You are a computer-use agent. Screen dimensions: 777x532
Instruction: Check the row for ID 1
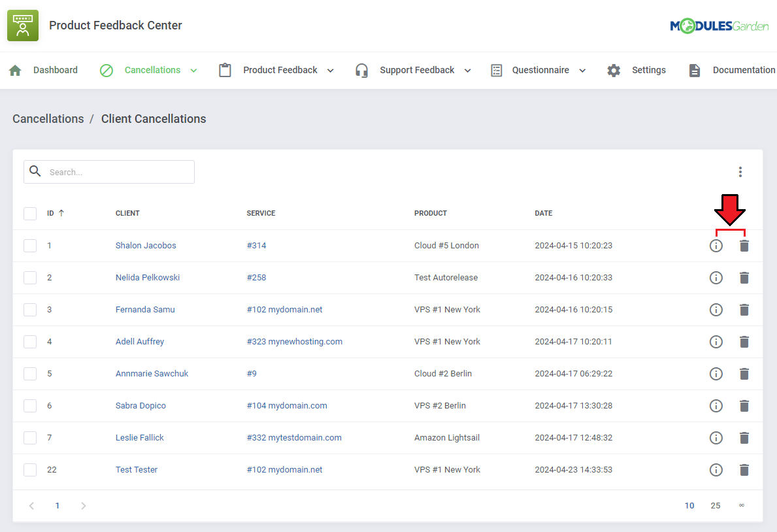pyautogui.click(x=30, y=246)
